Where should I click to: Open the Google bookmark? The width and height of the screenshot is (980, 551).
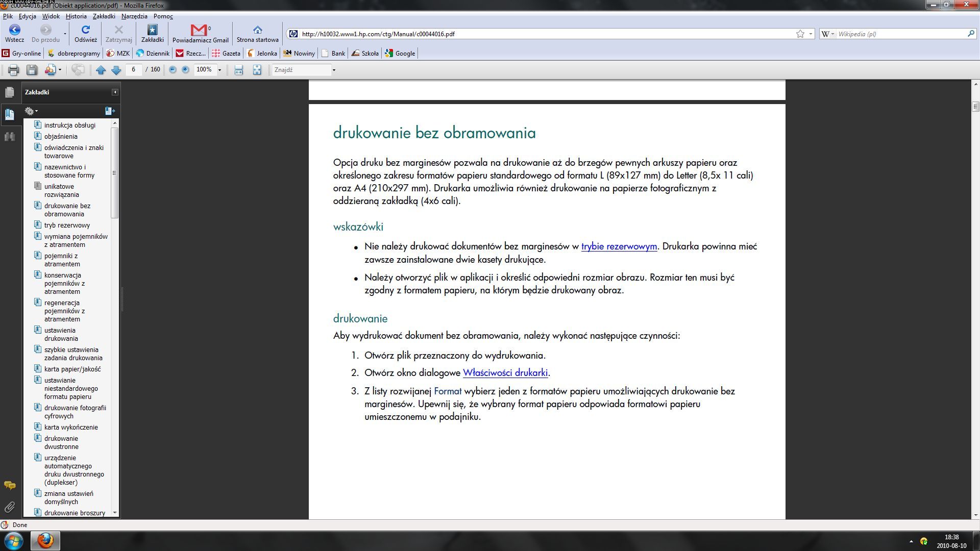tap(400, 53)
